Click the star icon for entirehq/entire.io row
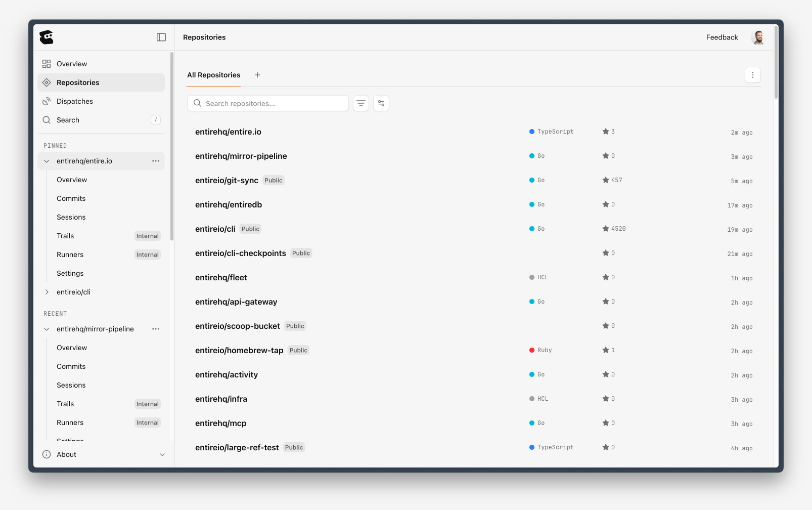The height and width of the screenshot is (510, 812). [606, 132]
